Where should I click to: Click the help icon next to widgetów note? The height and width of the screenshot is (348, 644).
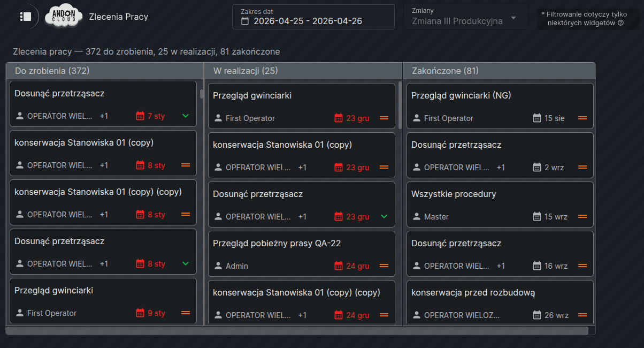point(620,23)
